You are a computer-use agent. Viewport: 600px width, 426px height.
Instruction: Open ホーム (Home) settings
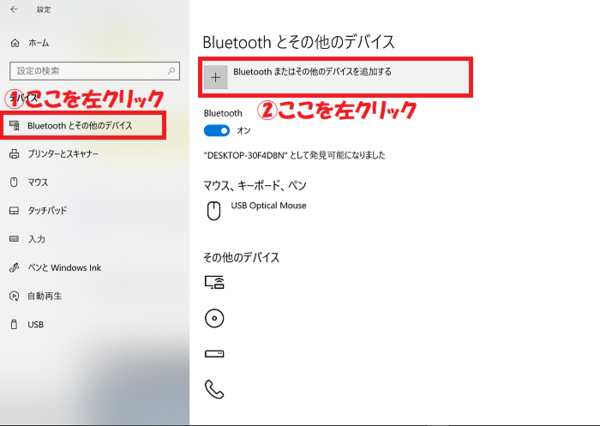click(38, 43)
